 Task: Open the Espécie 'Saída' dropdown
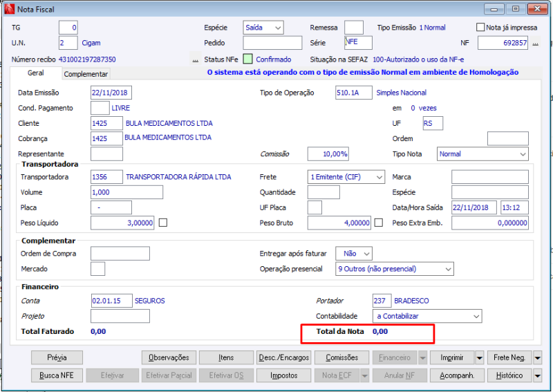coord(263,28)
